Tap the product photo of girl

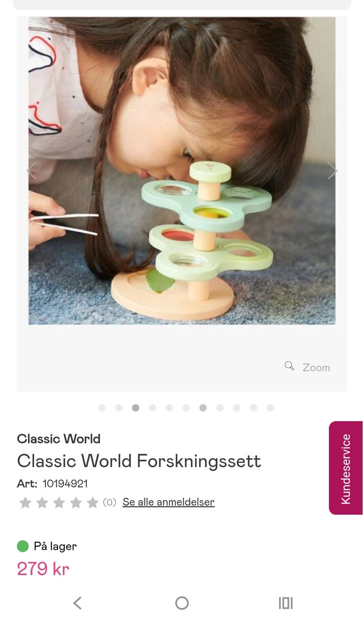pos(182,170)
